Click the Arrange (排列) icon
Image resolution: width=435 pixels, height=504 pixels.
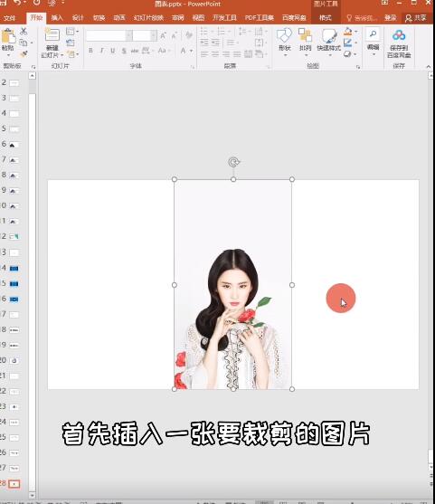(x=305, y=36)
